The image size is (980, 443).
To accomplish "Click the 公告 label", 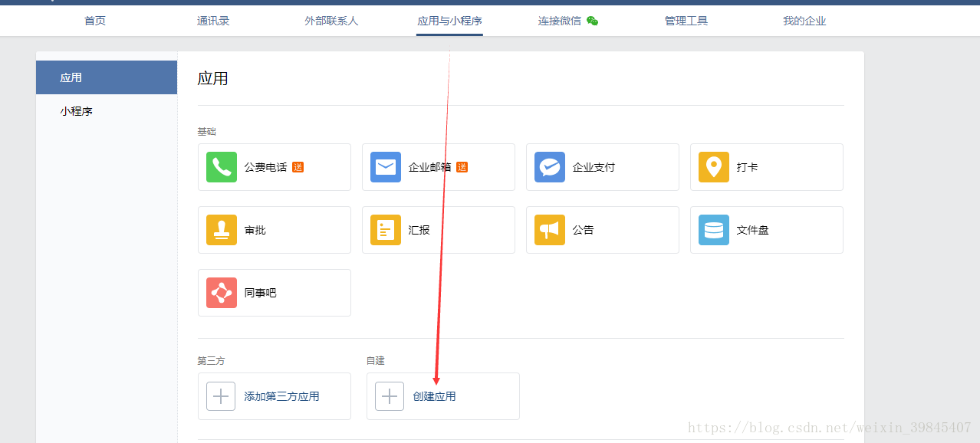I will (583, 230).
